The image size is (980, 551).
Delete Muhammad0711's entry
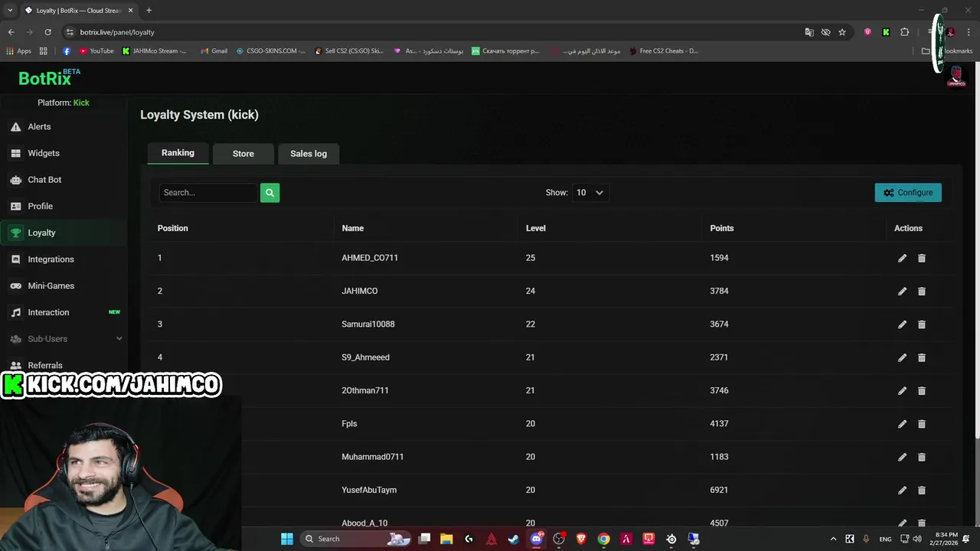922,457
